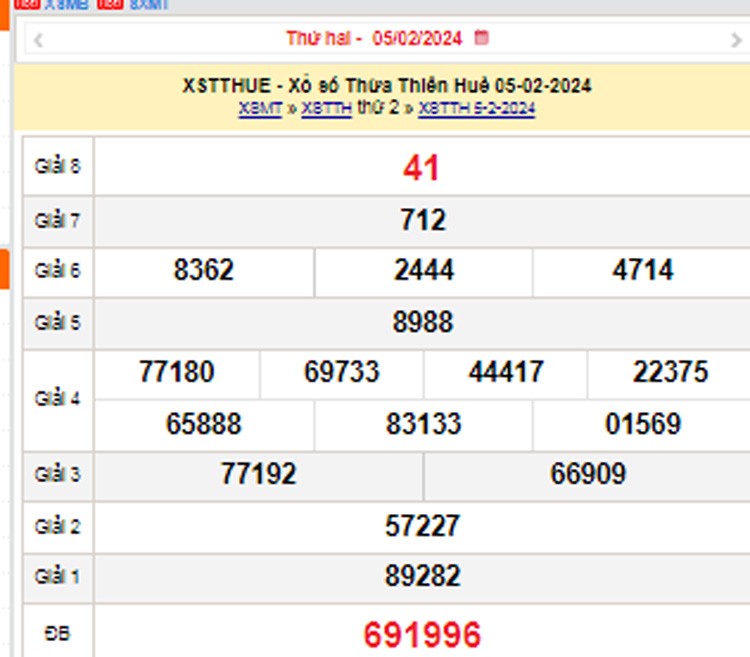Click the XSTTHUE Thừa Thiên Huế heading
Screen dimensions: 750x657
click(x=386, y=86)
